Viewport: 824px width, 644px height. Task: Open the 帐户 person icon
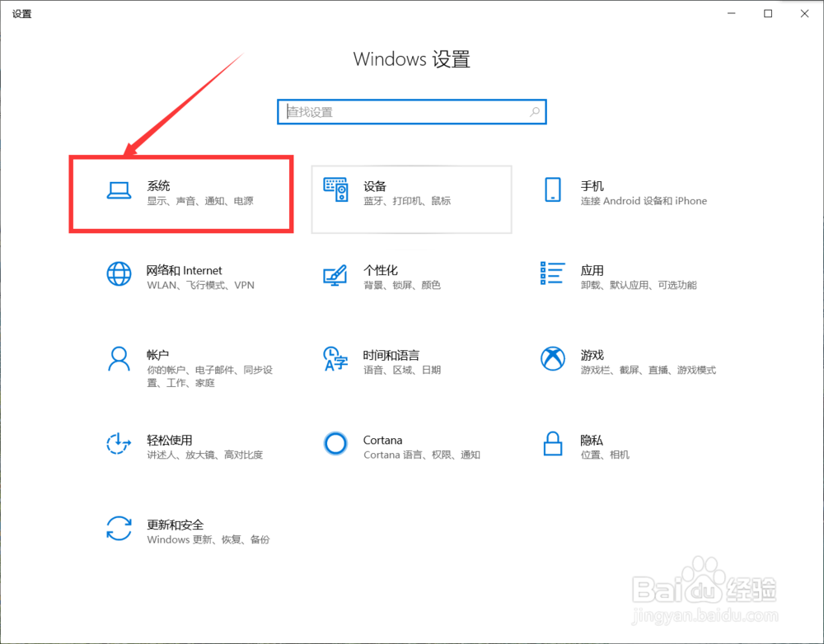(119, 359)
